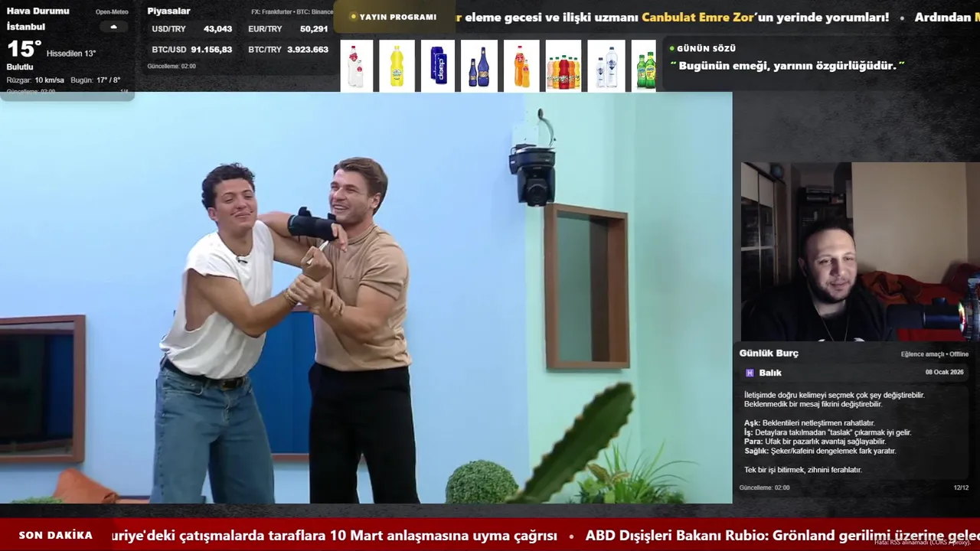This screenshot has height=551, width=980.
Task: Click the horoscope '12/12' page counter
Action: [961, 487]
